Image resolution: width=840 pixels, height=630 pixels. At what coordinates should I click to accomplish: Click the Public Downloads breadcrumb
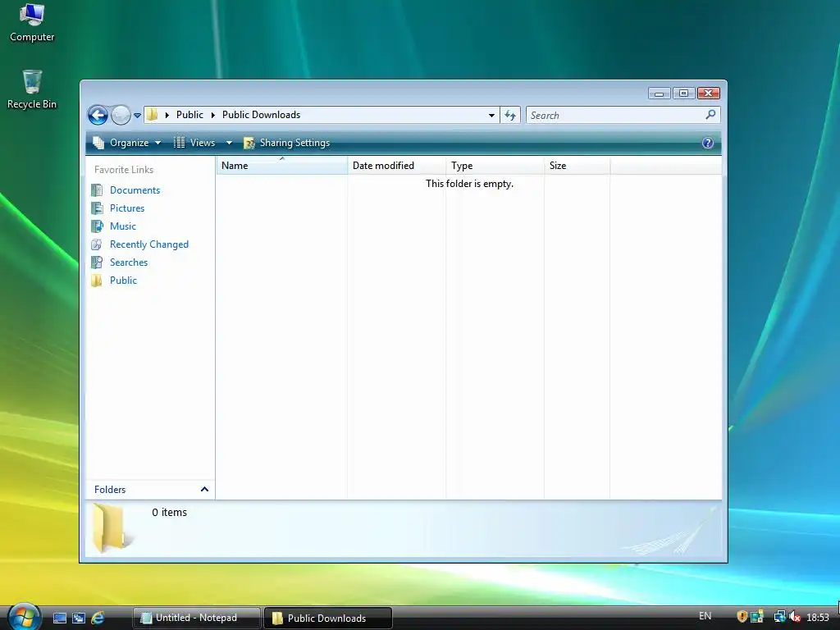click(262, 115)
